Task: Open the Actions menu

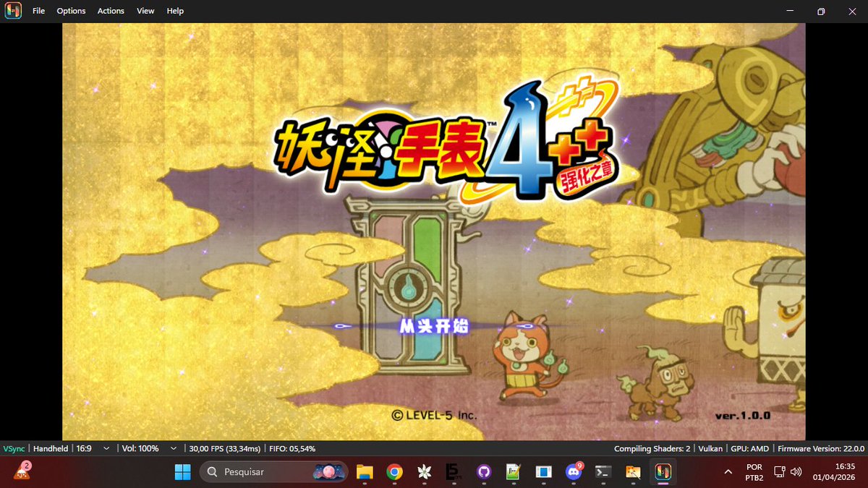Action: pos(111,11)
